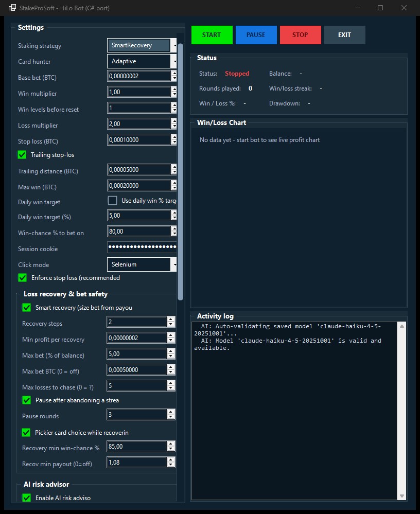This screenshot has width=420, height=514.
Task: Toggle Pickier card choice while recovering
Action: [x=26, y=432]
